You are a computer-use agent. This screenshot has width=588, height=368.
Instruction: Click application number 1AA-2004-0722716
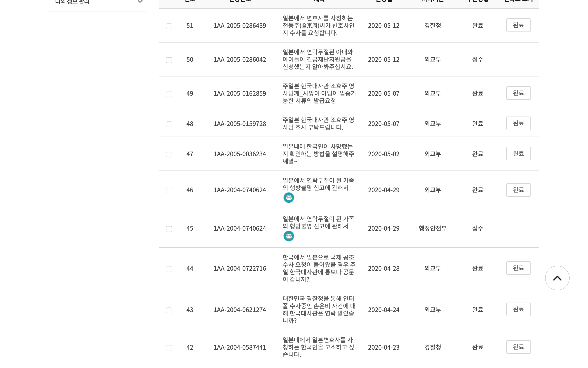pos(240,268)
